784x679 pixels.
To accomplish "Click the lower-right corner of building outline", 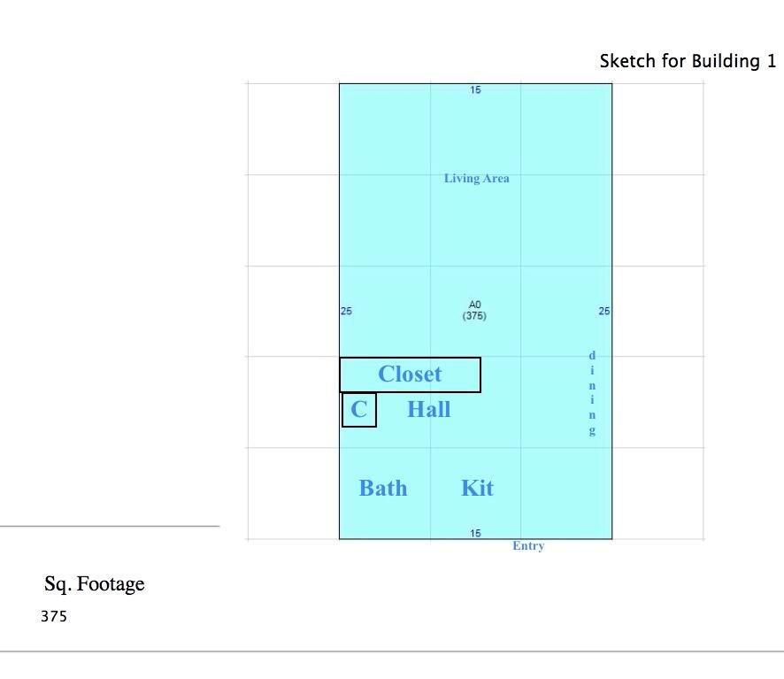I will pos(612,539).
